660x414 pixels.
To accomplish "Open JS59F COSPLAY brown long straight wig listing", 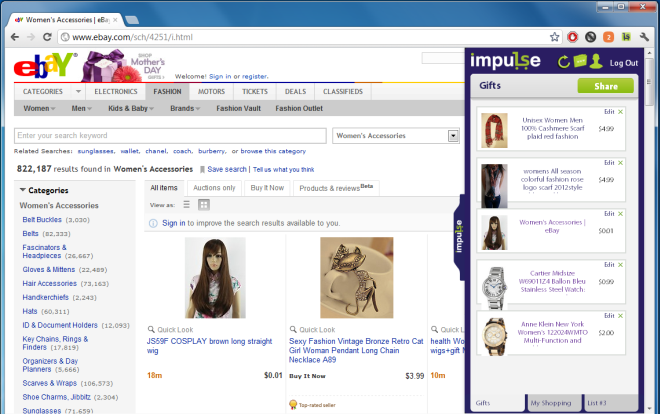I will pos(209,346).
